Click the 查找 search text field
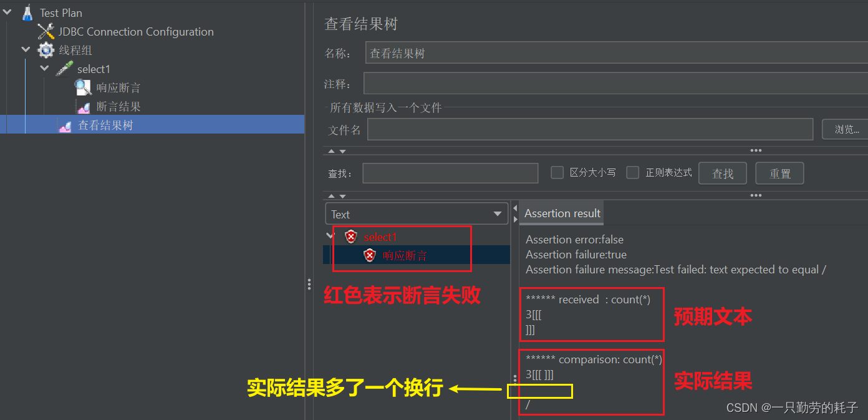The image size is (868, 420). (x=450, y=173)
